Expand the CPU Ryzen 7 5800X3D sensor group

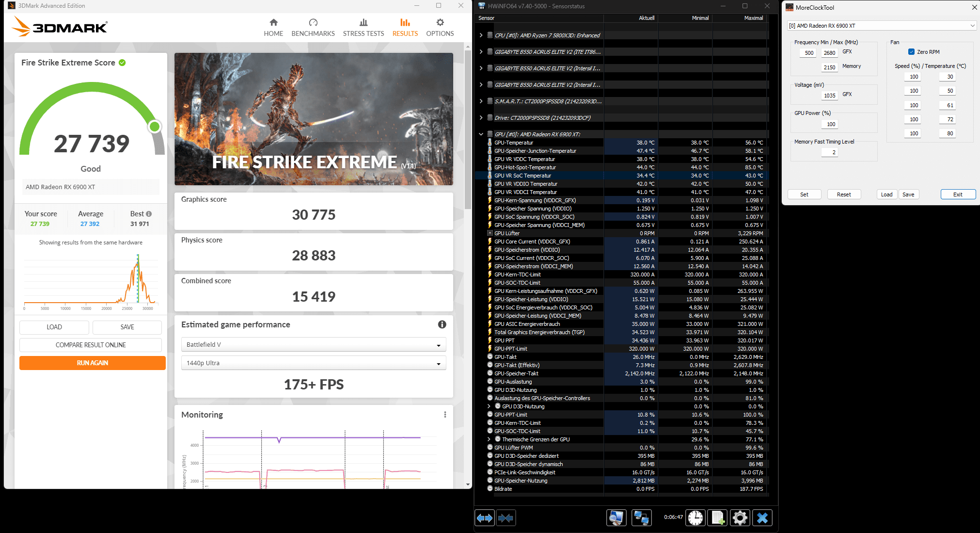(481, 35)
